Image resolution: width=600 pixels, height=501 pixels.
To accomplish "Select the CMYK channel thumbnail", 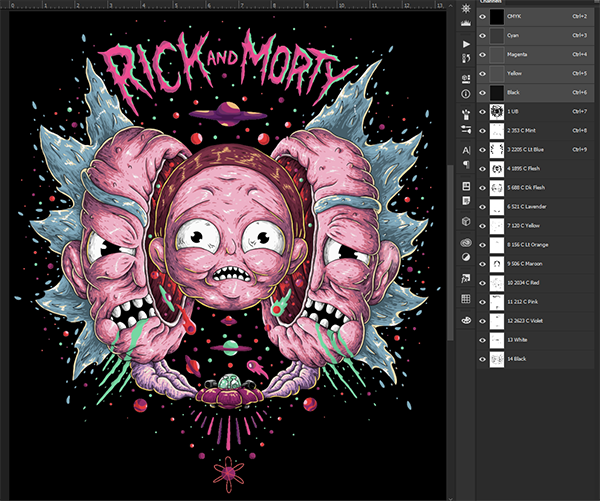I will pos(497,17).
